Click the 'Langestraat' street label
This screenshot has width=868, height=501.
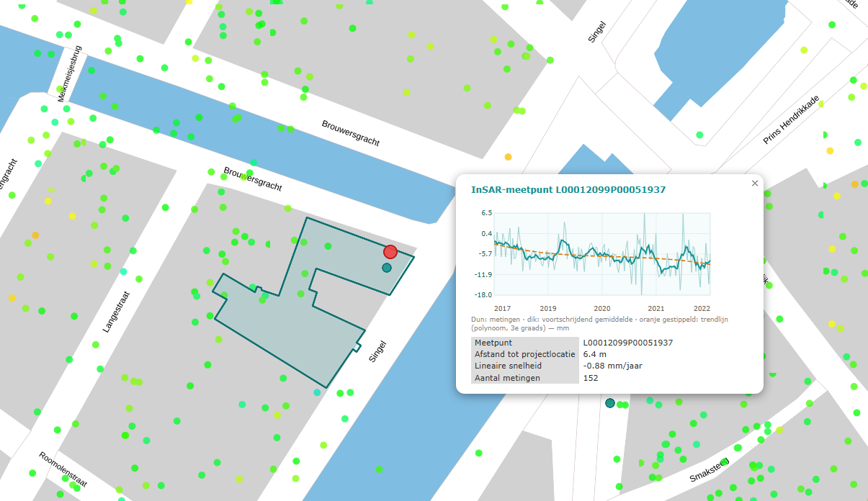116,311
